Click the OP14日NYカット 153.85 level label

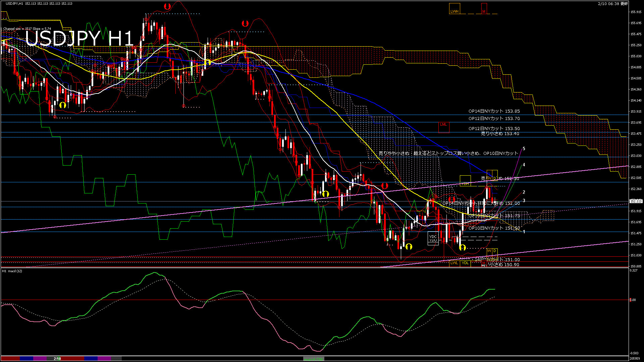[494, 111]
